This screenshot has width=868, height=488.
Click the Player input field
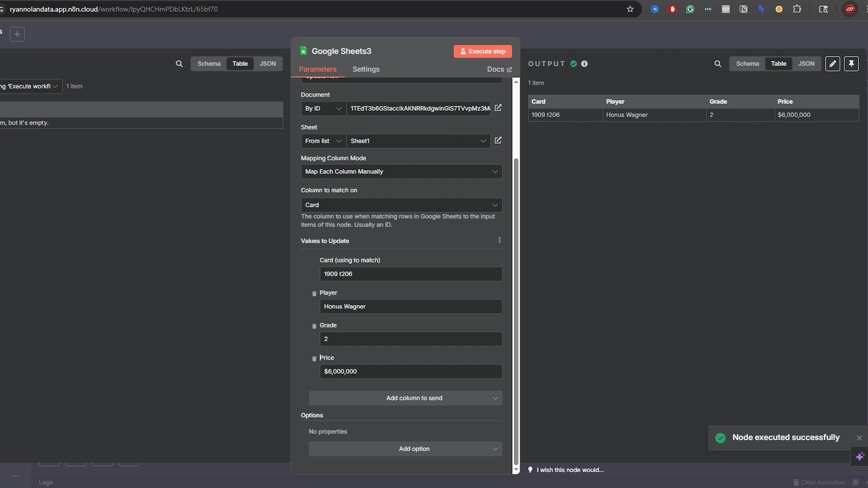pyautogui.click(x=410, y=306)
